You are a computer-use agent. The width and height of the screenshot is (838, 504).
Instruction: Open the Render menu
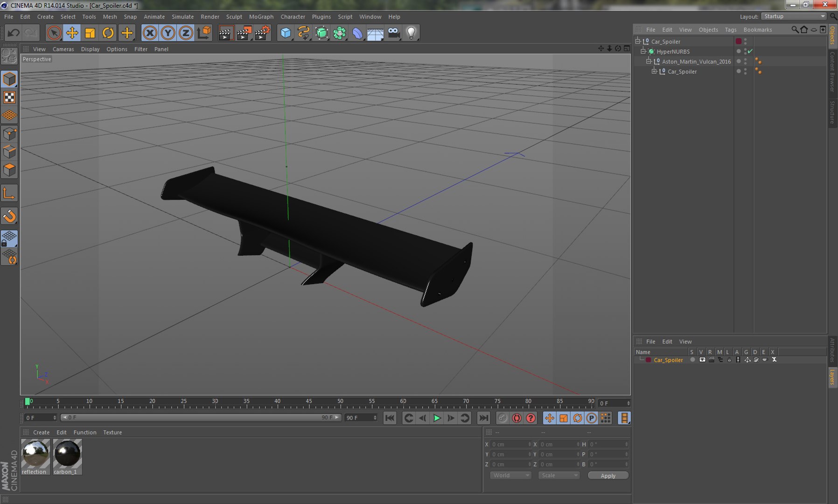pos(210,17)
